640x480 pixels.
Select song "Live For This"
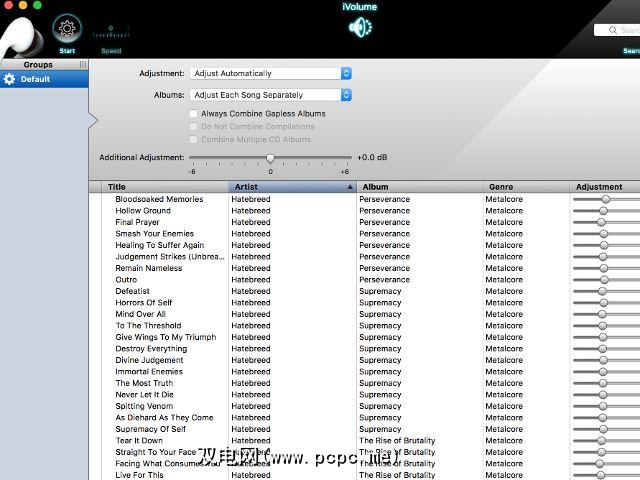coord(139,475)
